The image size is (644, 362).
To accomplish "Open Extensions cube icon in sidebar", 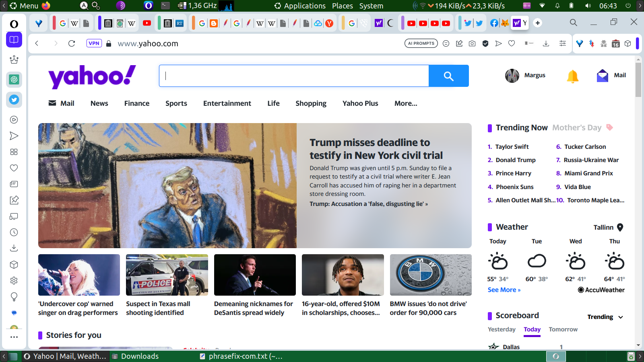I will pyautogui.click(x=14, y=264).
